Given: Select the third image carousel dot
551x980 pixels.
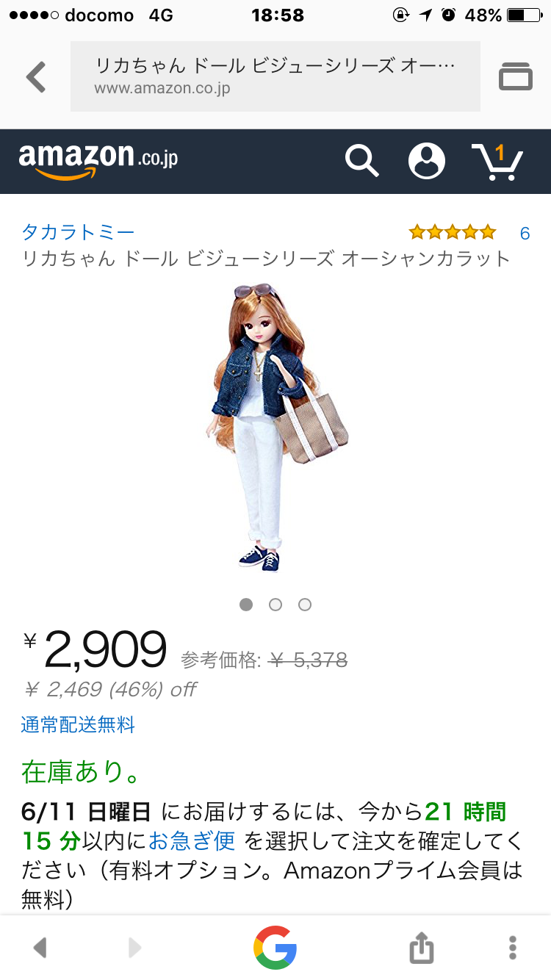Looking at the screenshot, I should (305, 605).
